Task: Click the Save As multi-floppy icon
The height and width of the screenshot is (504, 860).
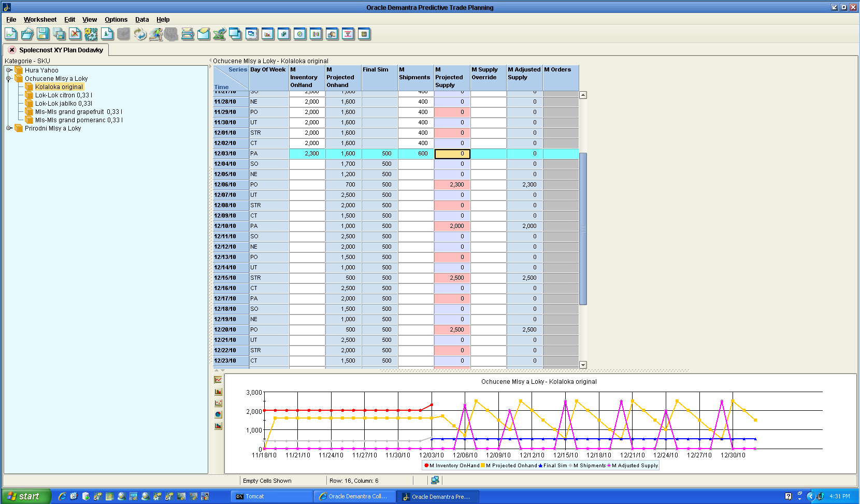Action: pyautogui.click(x=59, y=34)
